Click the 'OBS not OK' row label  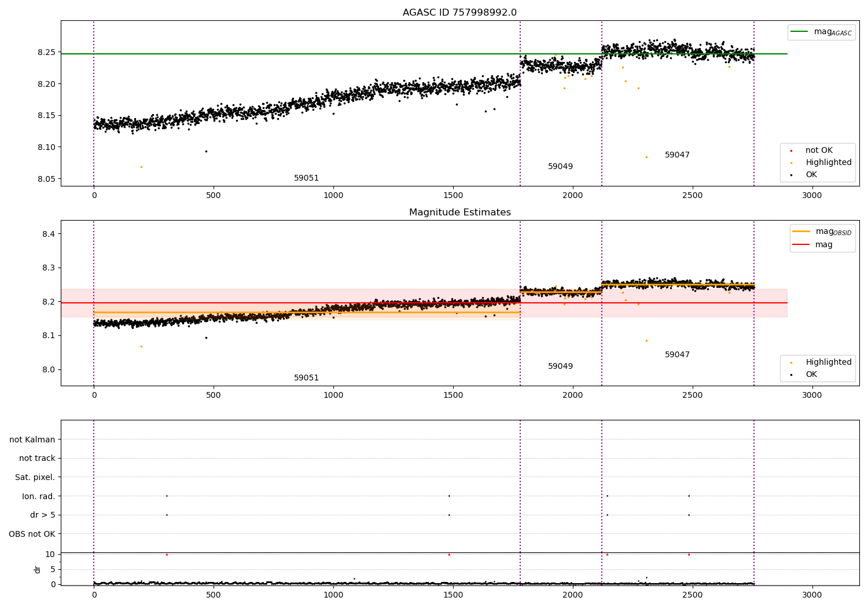coord(32,534)
